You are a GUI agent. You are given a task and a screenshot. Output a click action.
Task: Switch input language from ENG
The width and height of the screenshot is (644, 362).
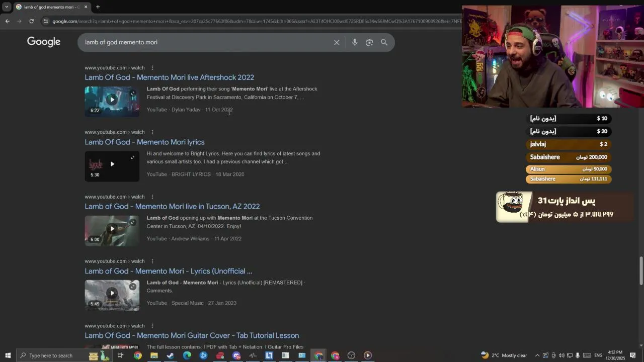[x=598, y=355]
